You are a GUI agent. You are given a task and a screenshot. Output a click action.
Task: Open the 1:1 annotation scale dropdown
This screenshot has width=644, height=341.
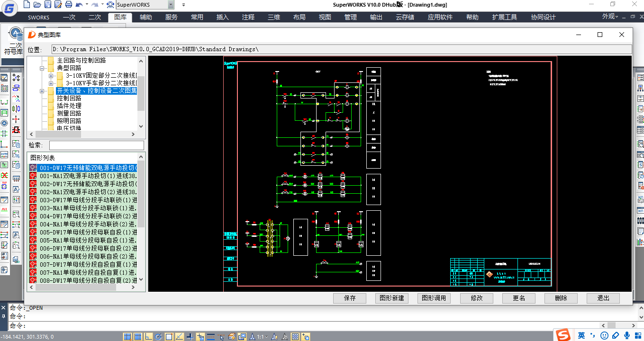pyautogui.click(x=262, y=337)
